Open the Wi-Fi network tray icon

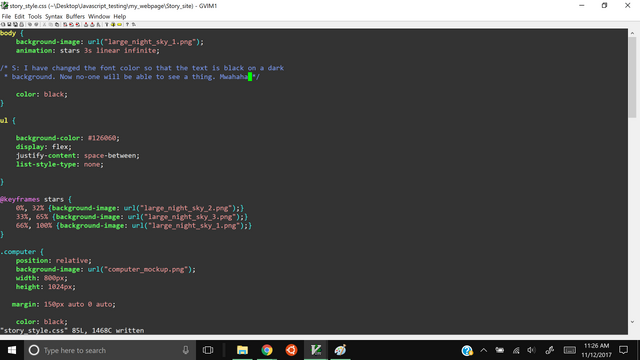click(516, 350)
